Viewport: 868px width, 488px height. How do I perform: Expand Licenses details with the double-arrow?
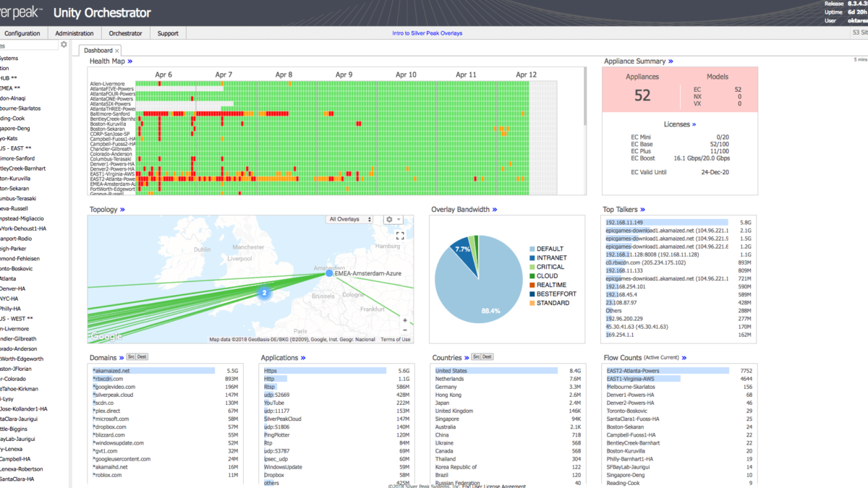(x=694, y=124)
